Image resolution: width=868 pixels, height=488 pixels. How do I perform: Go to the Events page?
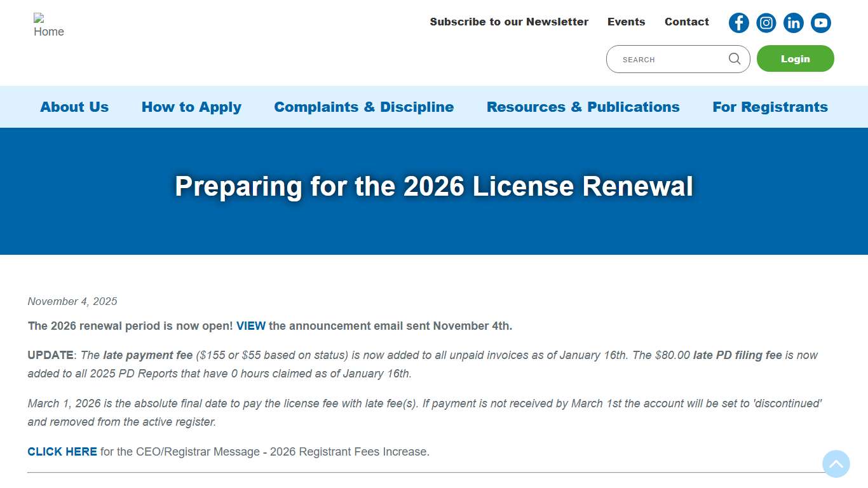coord(626,21)
